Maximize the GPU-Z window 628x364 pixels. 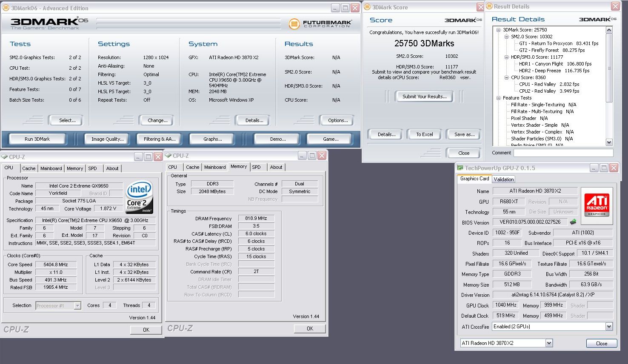coord(604,168)
